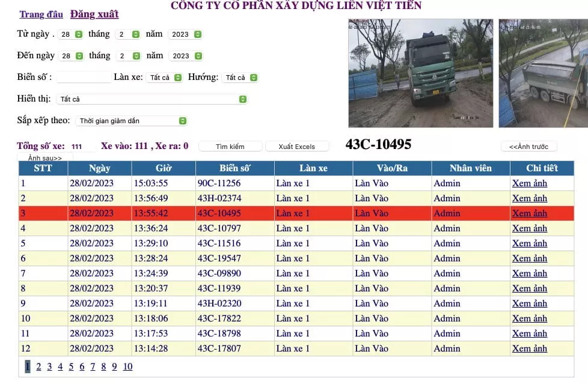588x384 pixels.
Task: Go to results page 9
Action: coord(114,367)
